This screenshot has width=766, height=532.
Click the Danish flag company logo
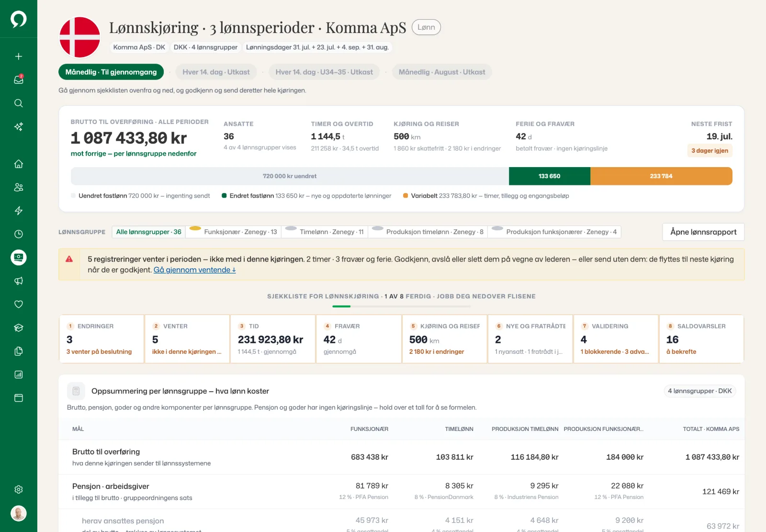click(x=79, y=37)
